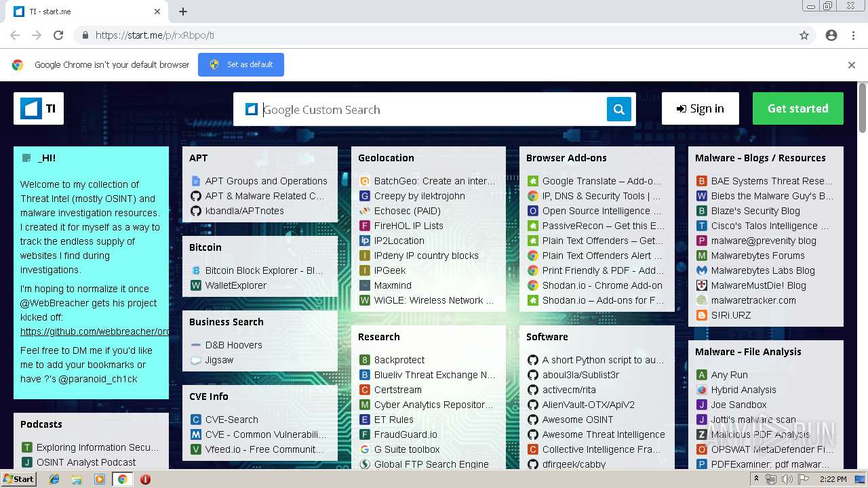
Task: Click the Get started button
Action: [797, 108]
